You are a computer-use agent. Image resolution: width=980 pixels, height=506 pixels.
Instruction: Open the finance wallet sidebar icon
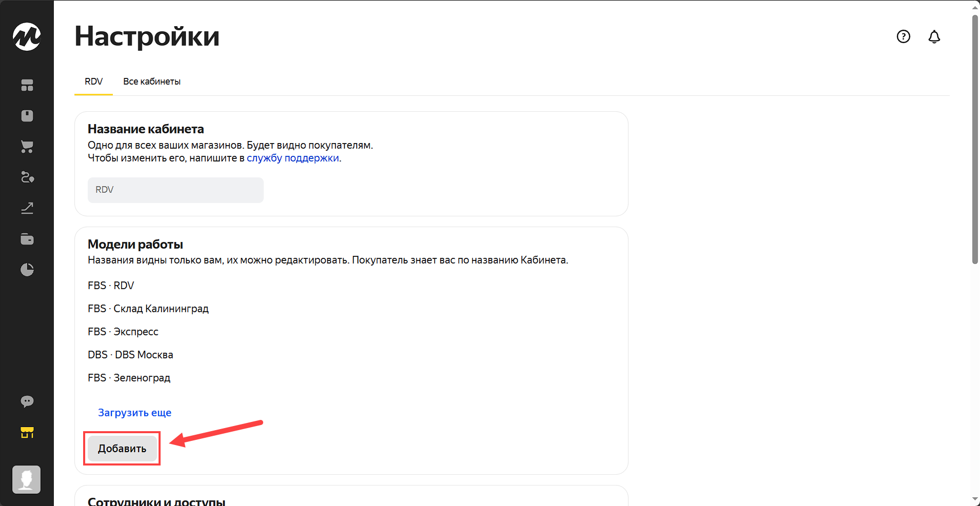click(27, 239)
